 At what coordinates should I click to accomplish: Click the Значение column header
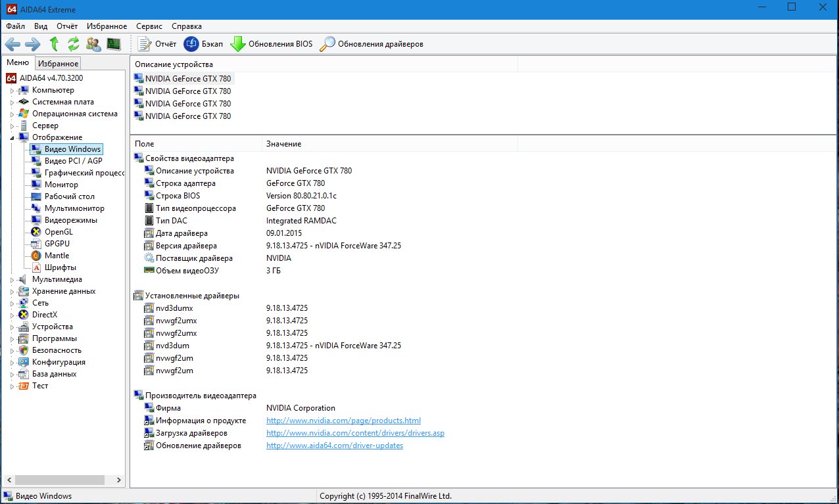click(283, 143)
